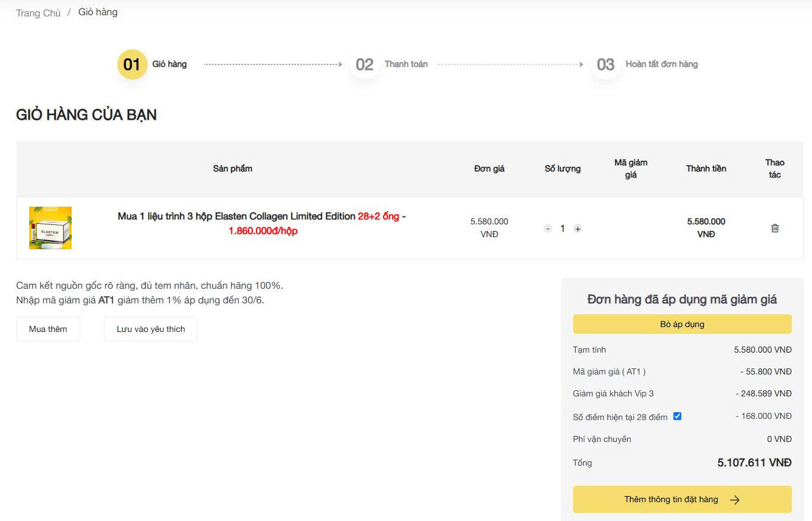Select step 02 Thanh toán
Screen dimensions: 812x521
pyautogui.click(x=388, y=64)
